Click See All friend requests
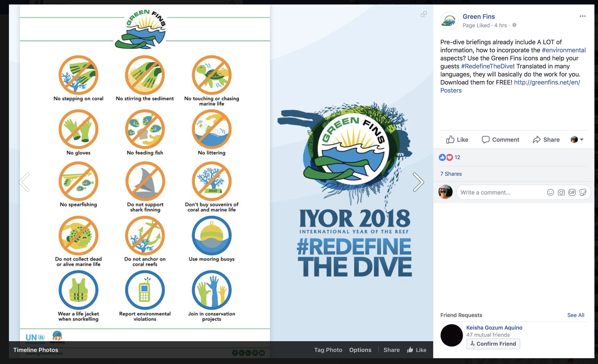The image size is (598, 364). point(576,315)
